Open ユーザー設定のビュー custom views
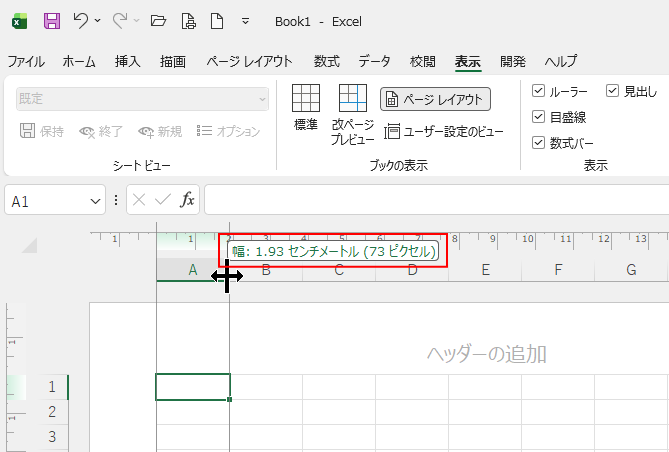Viewport: 669px width, 452px height. pyautogui.click(x=443, y=131)
